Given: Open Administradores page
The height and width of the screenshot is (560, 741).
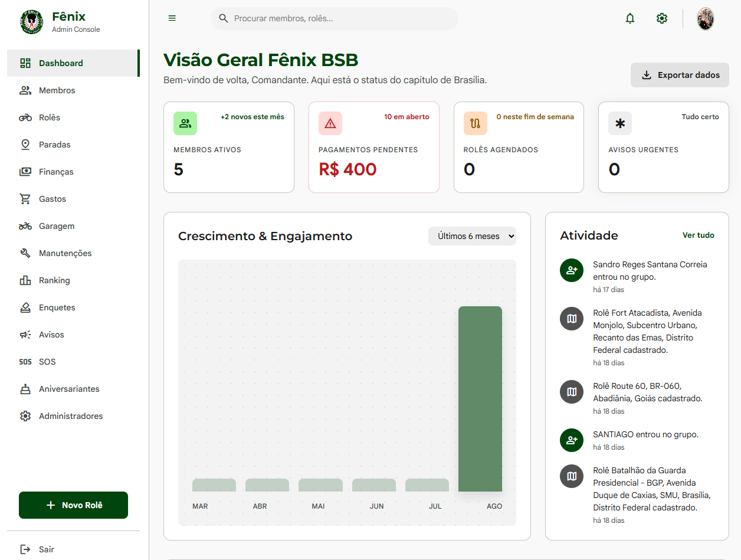Looking at the screenshot, I should pos(73,416).
